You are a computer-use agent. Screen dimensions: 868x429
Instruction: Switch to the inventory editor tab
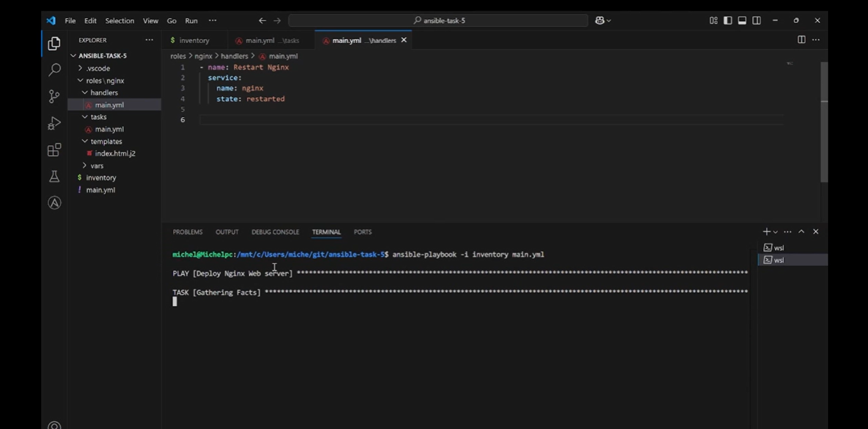pos(194,40)
